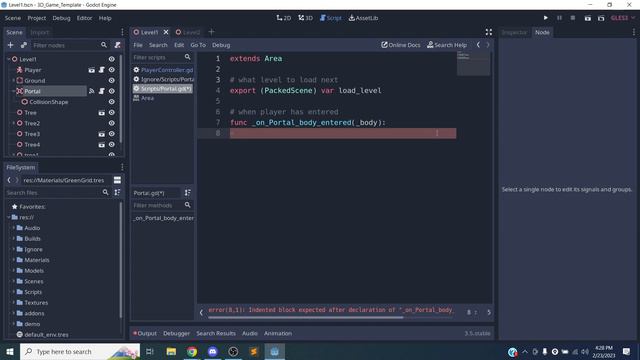Switch to the Inspector tab
640x360 pixels.
[514, 32]
